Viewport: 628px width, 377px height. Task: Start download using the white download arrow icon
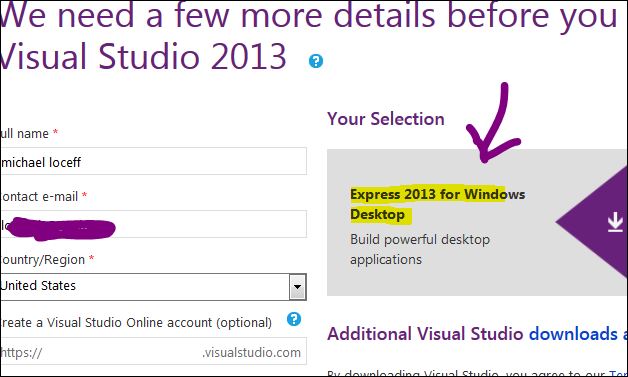[615, 222]
